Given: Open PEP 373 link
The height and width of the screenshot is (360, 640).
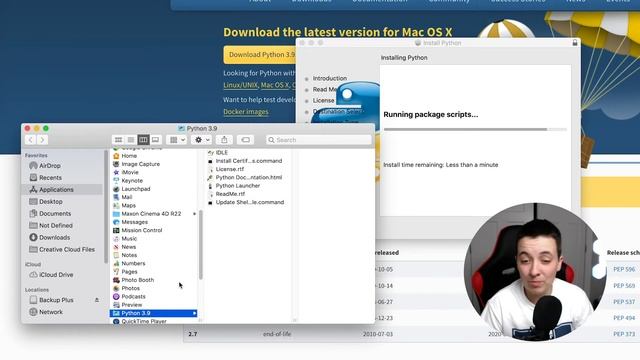Looking at the screenshot, I should click(x=624, y=334).
